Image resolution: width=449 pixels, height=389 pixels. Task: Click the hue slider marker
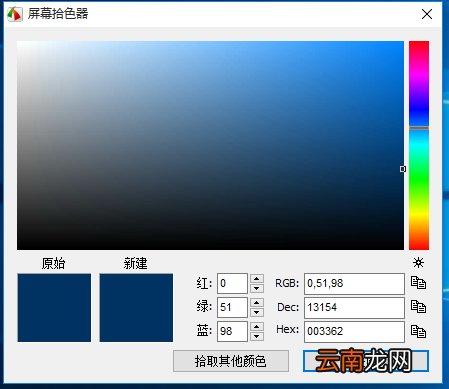click(419, 128)
